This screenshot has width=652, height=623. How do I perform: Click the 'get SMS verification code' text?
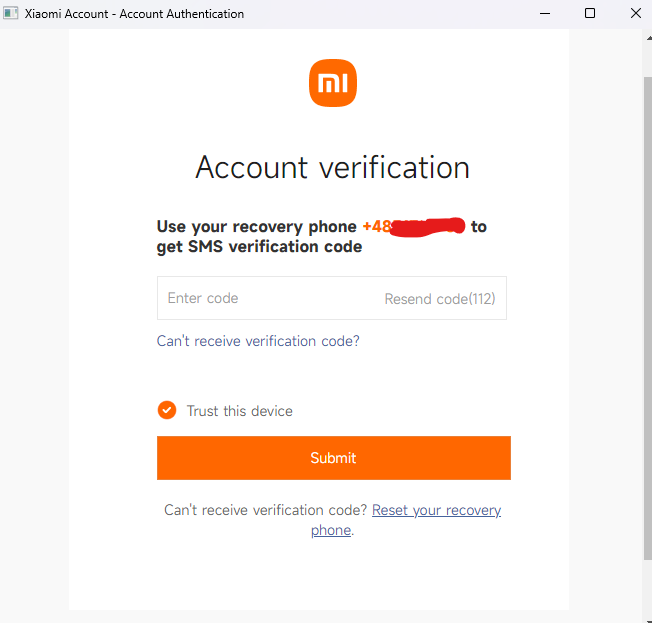(x=259, y=247)
